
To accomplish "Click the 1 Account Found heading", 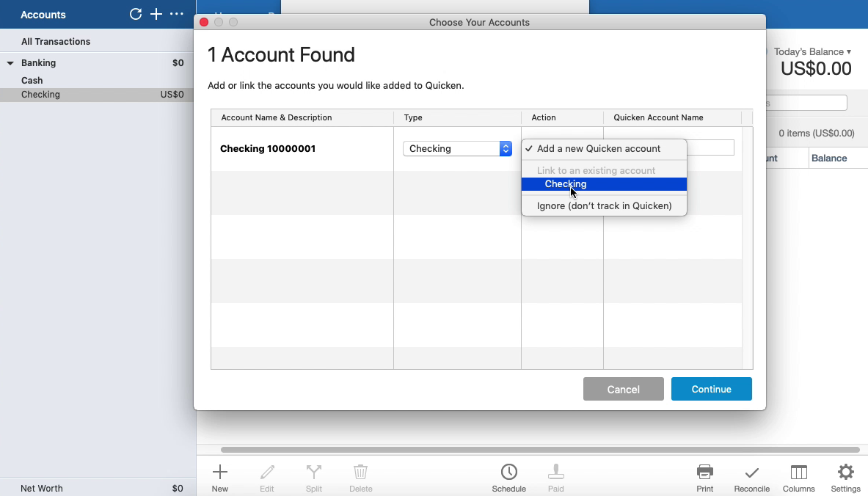I will [281, 55].
